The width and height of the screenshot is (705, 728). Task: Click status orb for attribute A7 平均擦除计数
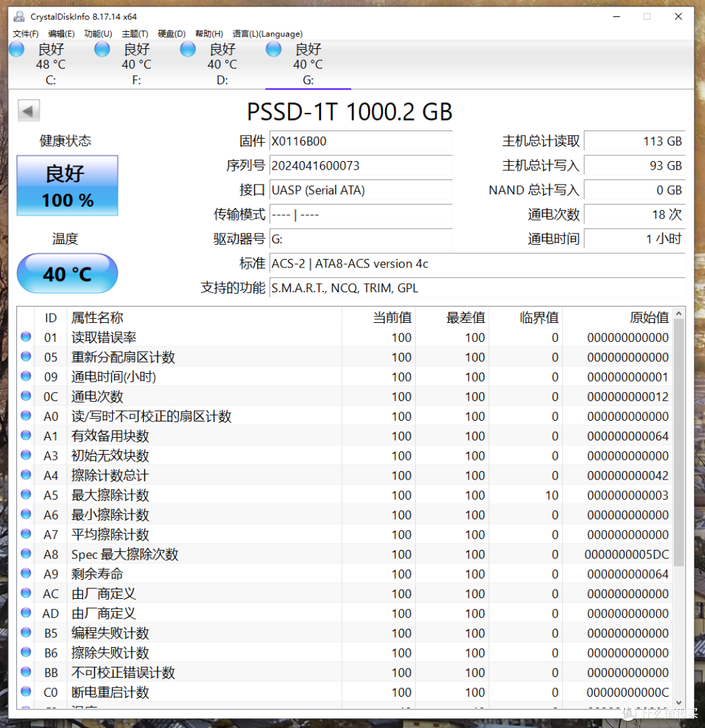click(x=26, y=534)
